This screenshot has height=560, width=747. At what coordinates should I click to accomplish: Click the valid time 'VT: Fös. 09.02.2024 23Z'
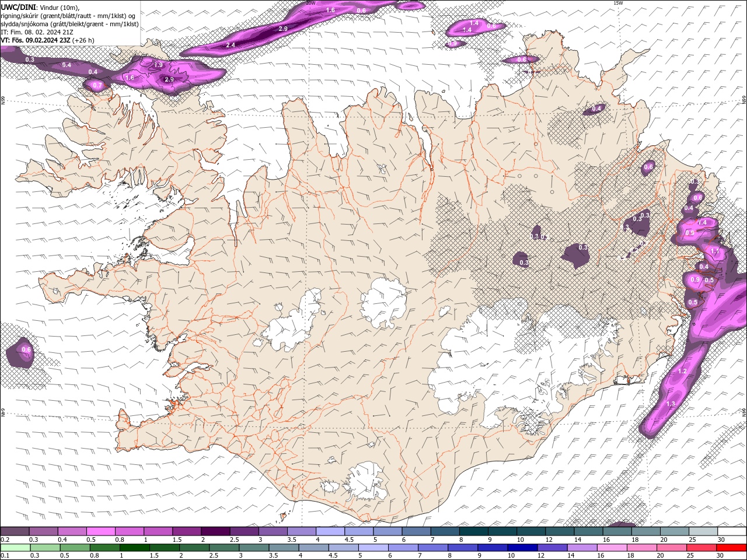pyautogui.click(x=36, y=40)
